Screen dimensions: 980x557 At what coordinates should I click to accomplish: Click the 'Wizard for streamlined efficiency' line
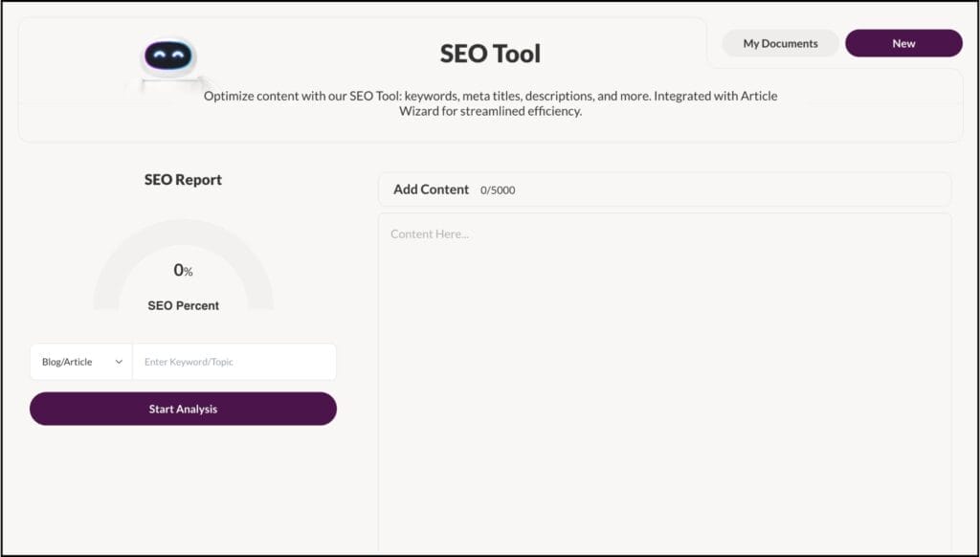491,112
